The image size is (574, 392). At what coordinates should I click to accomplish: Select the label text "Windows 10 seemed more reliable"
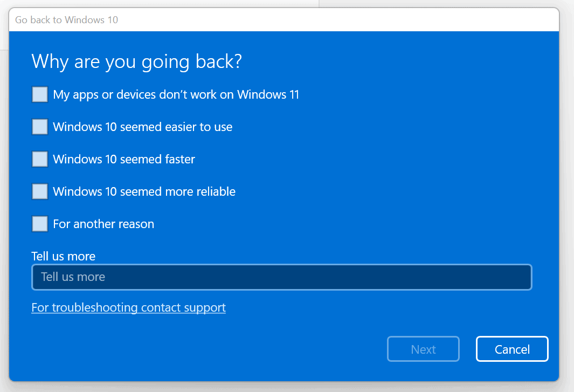[144, 191]
